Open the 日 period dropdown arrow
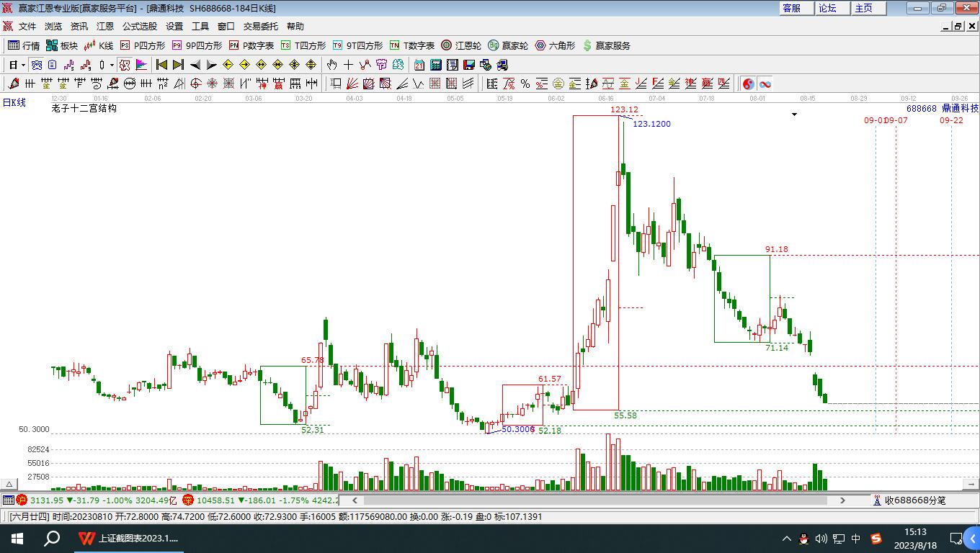Screen dimensions: 980x553 (x=23, y=65)
